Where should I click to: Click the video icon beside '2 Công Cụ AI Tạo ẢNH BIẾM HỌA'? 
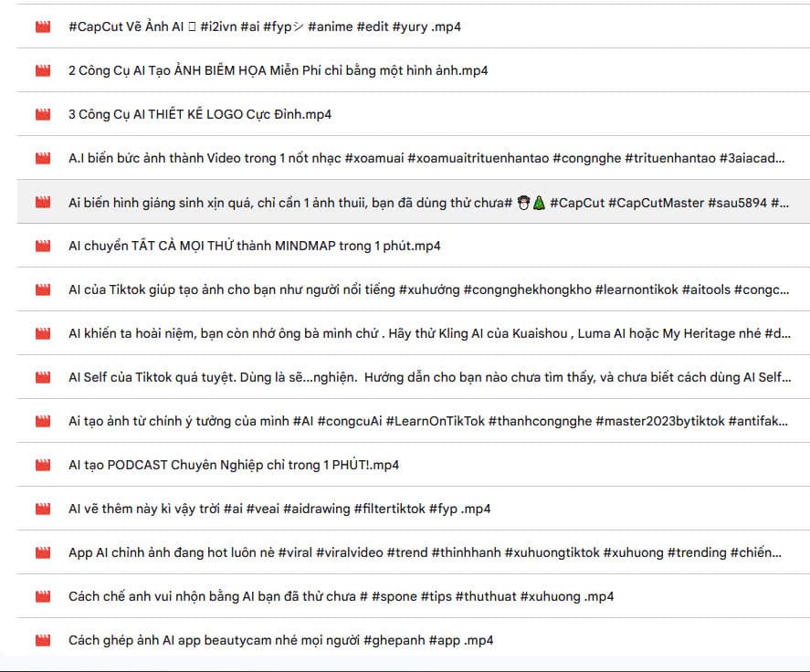coord(43,70)
